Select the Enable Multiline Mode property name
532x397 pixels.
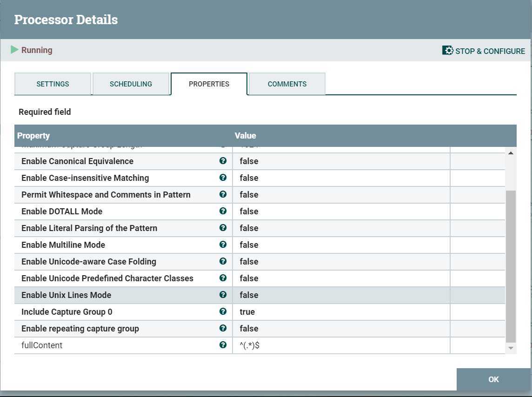pos(63,245)
